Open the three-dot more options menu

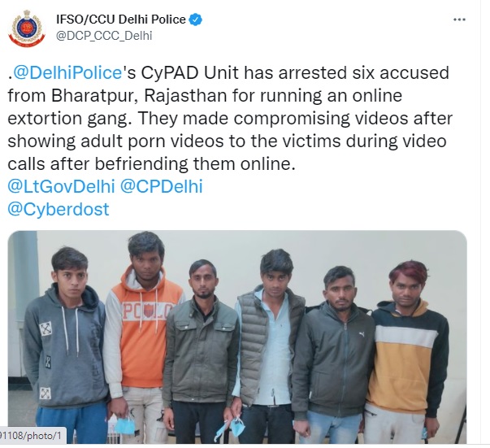459,20
